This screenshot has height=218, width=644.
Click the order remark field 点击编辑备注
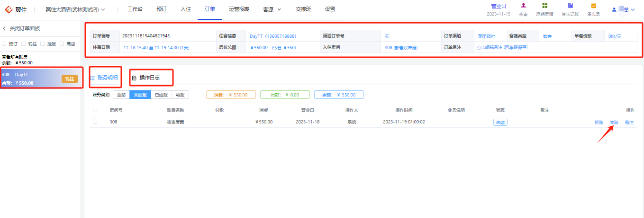tap(502, 47)
